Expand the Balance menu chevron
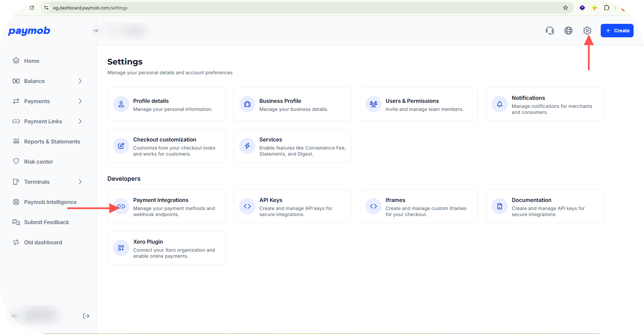Image resolution: width=644 pixels, height=334 pixels. tap(80, 81)
